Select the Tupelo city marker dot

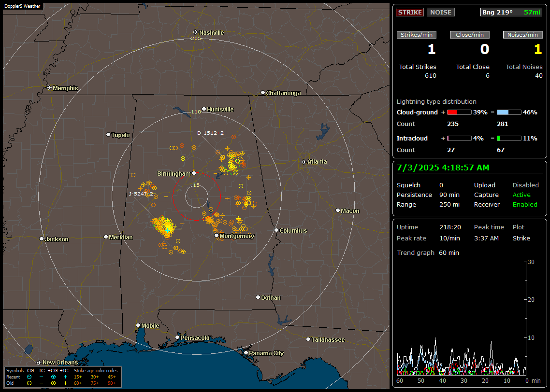click(x=108, y=135)
